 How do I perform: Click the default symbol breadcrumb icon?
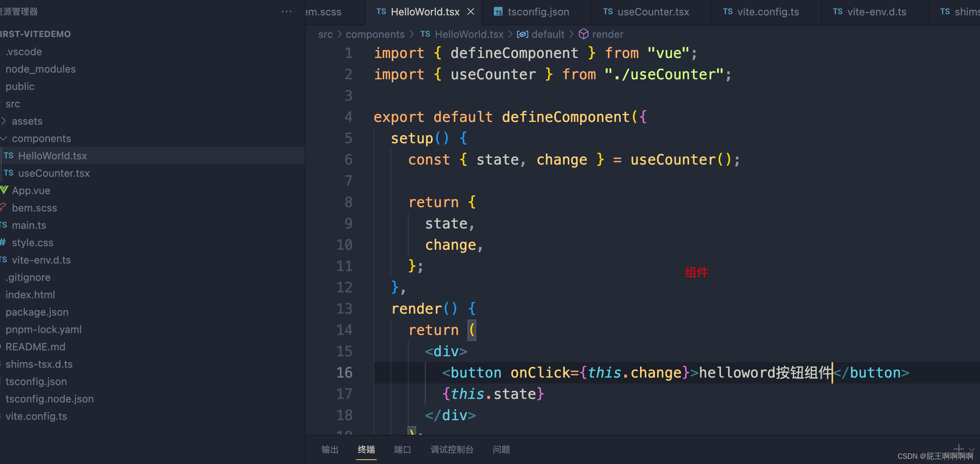click(x=522, y=34)
